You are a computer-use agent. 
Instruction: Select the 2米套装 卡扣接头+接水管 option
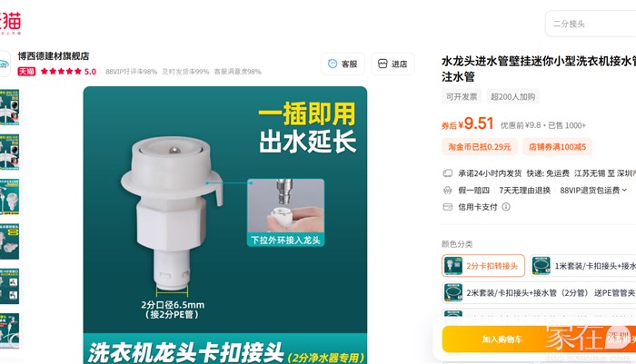pos(539,292)
